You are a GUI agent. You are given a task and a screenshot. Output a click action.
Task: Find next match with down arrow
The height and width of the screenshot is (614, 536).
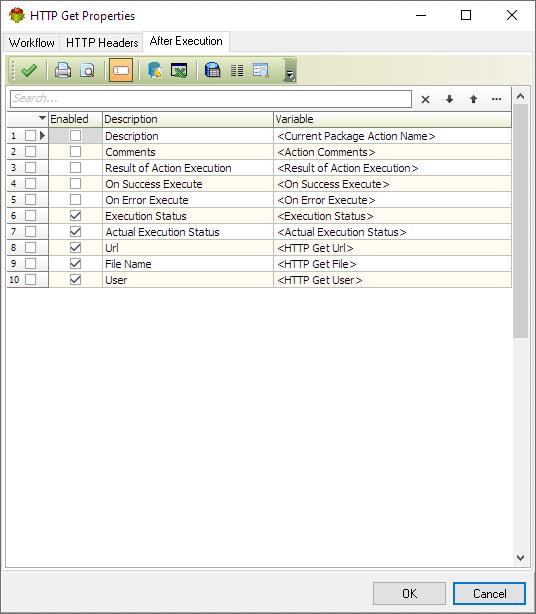point(449,99)
